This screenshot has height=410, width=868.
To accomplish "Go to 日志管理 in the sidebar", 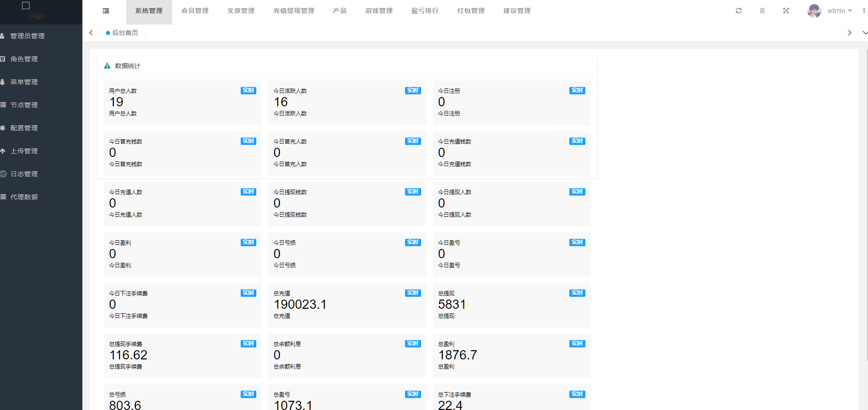I will [x=24, y=174].
